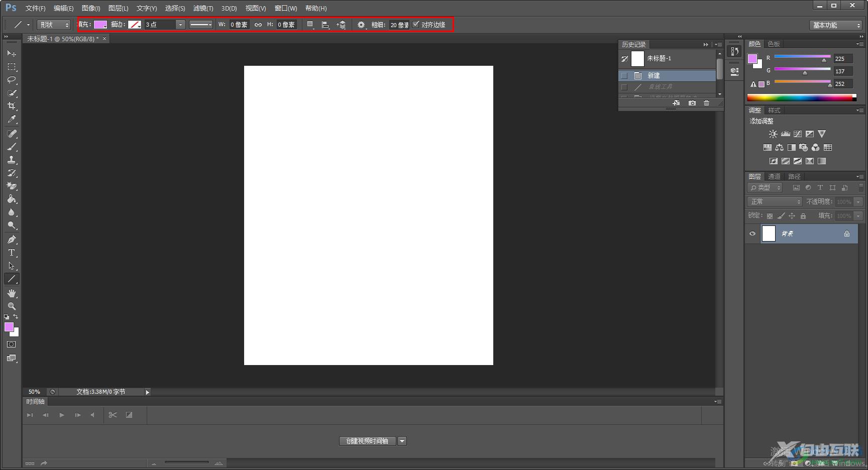Open workspace switcher 基本功能
Viewport: 868px width, 470px height.
[836, 25]
